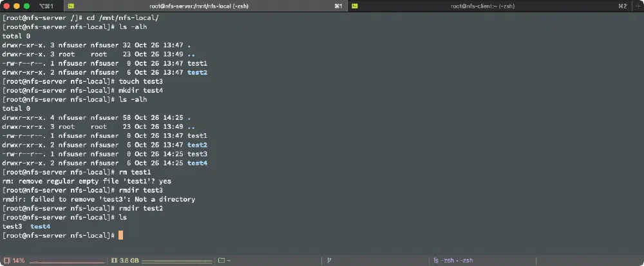
Task: Click the git branch icon in status bar
Action: click(329, 260)
